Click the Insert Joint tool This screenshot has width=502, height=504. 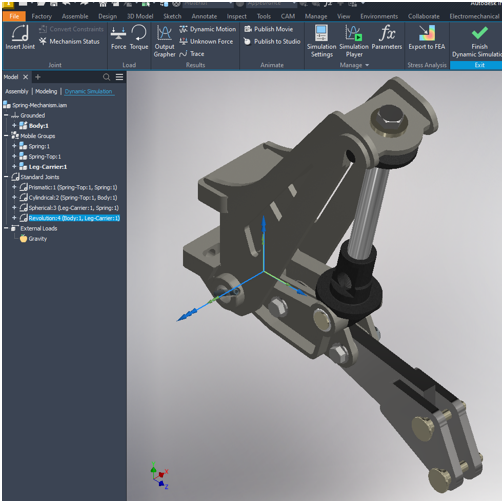20,37
